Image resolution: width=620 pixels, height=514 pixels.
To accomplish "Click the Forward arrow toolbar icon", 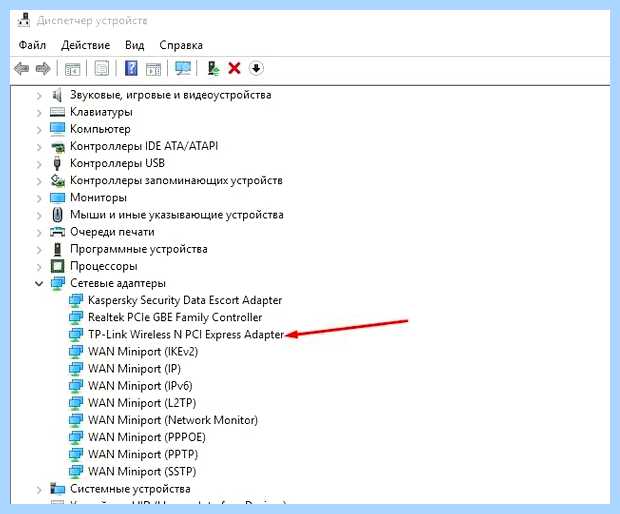I will 43,68.
